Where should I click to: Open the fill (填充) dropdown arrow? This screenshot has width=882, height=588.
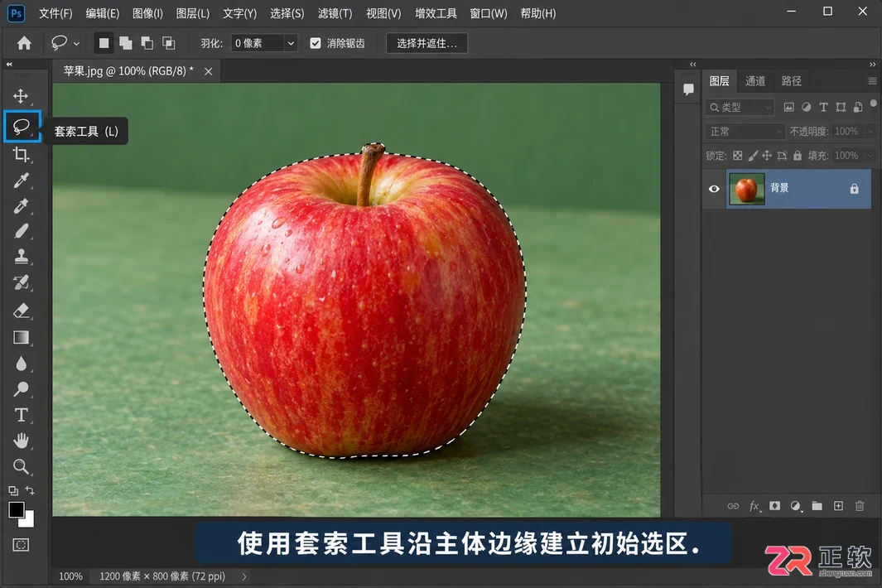coord(870,156)
